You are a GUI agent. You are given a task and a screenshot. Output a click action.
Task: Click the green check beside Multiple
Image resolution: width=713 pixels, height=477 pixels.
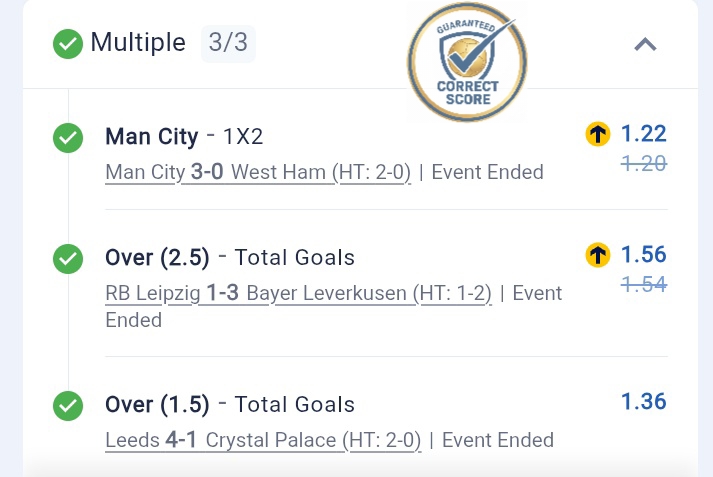click(68, 44)
